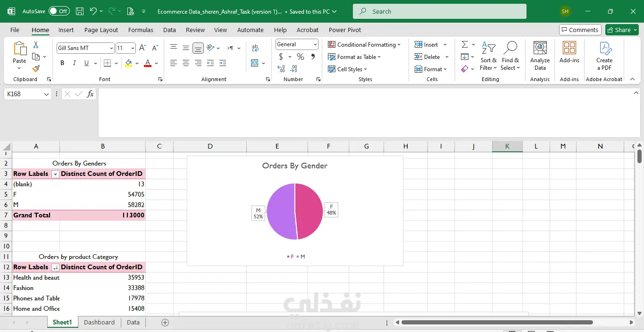This screenshot has width=644, height=332.
Task: Click the Middle Align icon
Action: click(186, 48)
